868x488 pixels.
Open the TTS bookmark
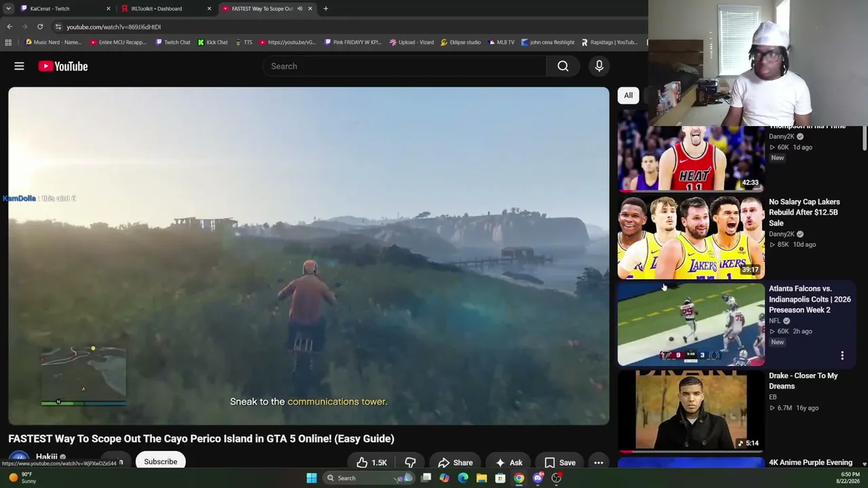click(243, 42)
